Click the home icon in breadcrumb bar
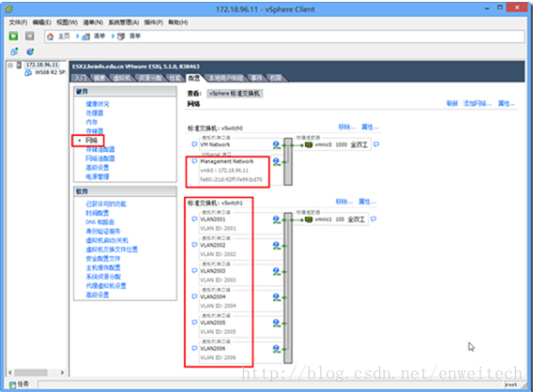Screen dimensions: 533x392 pos(50,37)
